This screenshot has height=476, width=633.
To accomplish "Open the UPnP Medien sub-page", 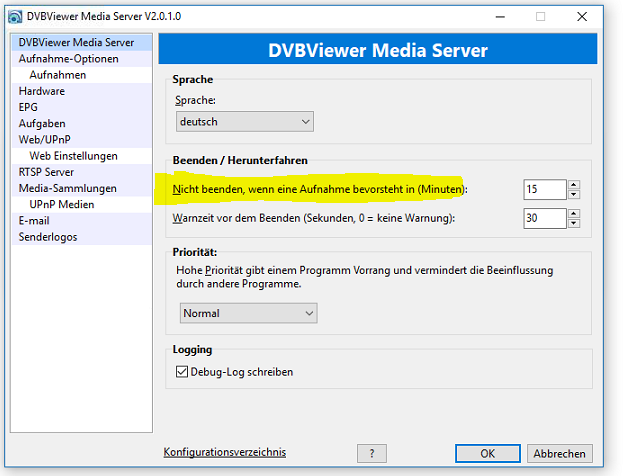I will [x=82, y=204].
